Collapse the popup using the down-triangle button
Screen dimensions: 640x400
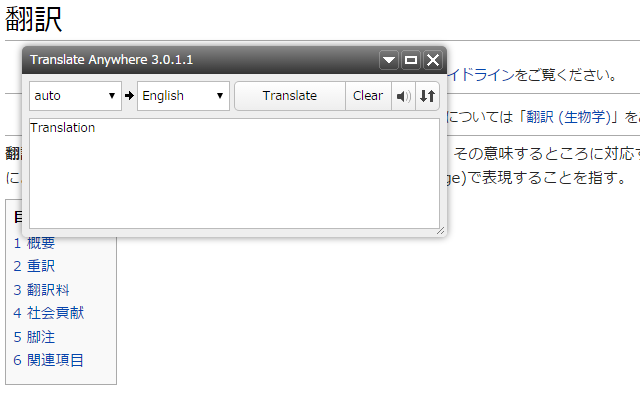[x=389, y=60]
